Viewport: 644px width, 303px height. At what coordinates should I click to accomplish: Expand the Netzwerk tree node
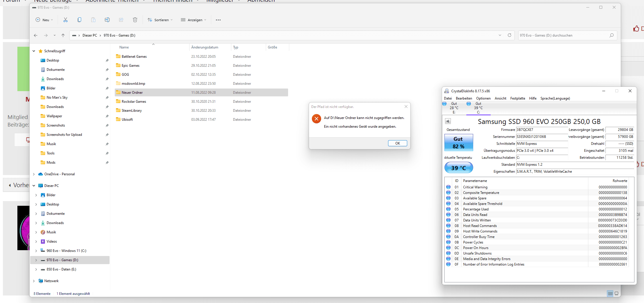click(34, 281)
